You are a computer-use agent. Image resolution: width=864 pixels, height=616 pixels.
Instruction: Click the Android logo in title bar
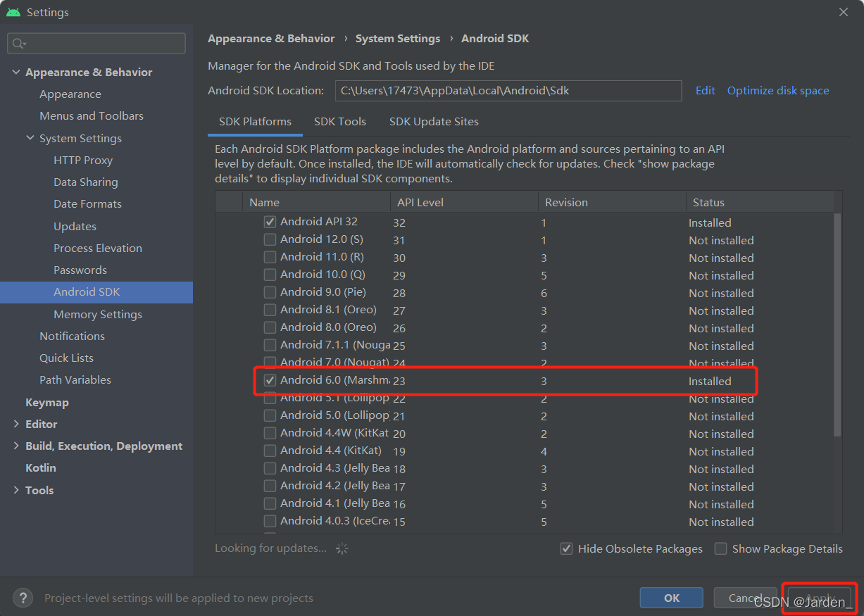tap(13, 13)
